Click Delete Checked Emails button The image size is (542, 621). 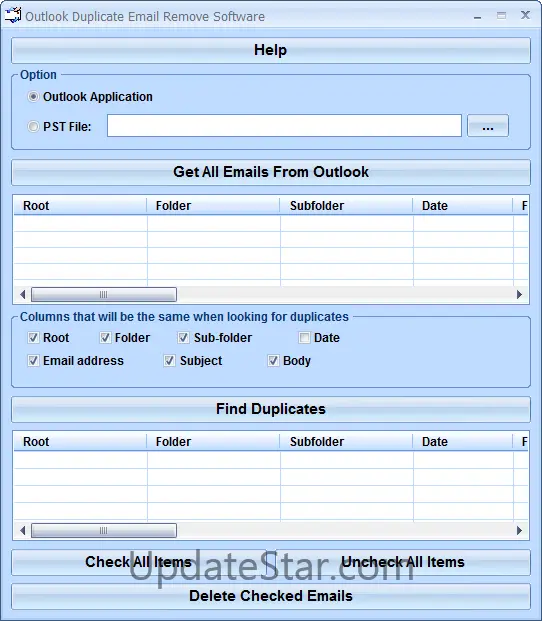tap(271, 596)
